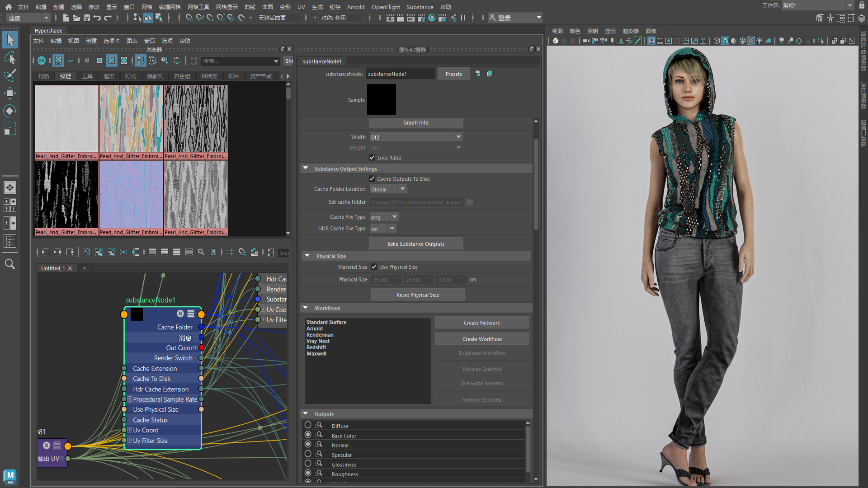Select the Lasso selection tool in left toolbar
The image size is (868, 488).
[10, 58]
